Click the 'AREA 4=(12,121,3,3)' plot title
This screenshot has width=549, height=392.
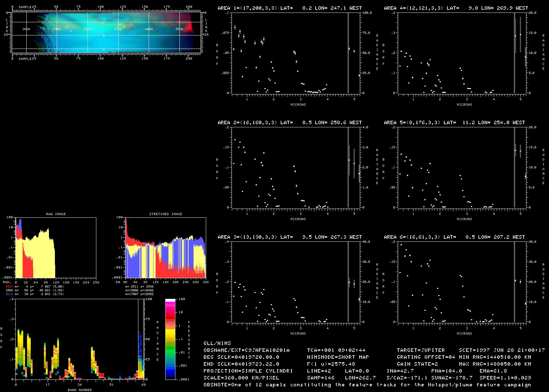[456, 8]
